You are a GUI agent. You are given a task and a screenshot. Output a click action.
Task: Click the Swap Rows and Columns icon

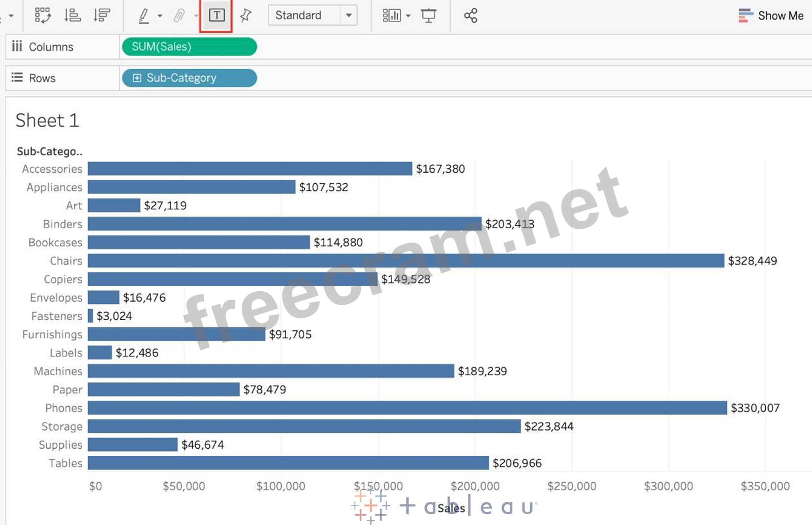coord(43,15)
